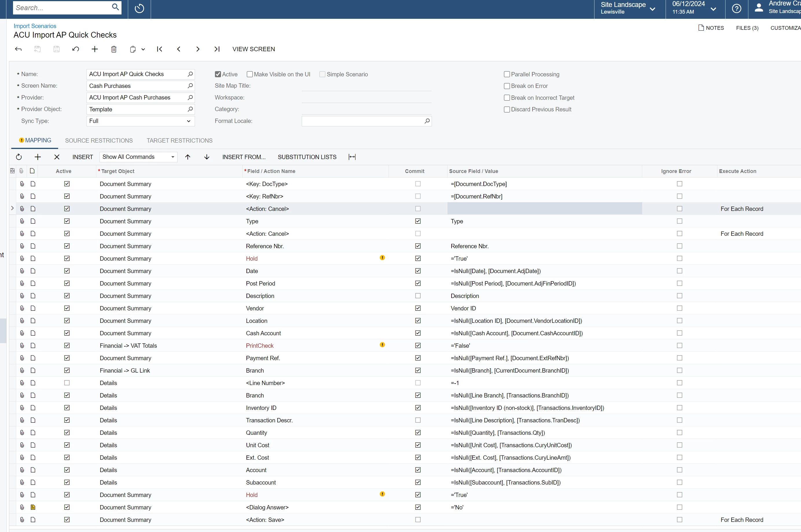Enable the Break on Error checkbox
This screenshot has height=532, width=801.
(507, 86)
